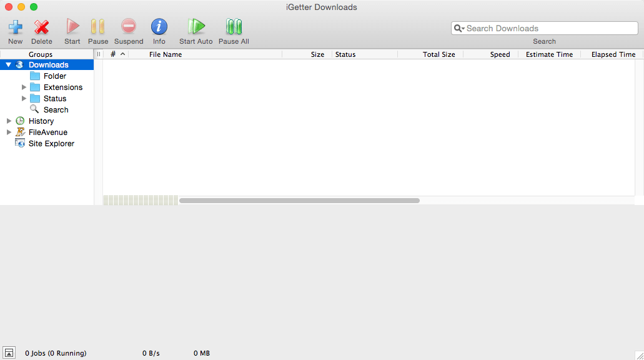Expand the Extensions folder triangle
This screenshot has width=644, height=360.
click(x=24, y=87)
